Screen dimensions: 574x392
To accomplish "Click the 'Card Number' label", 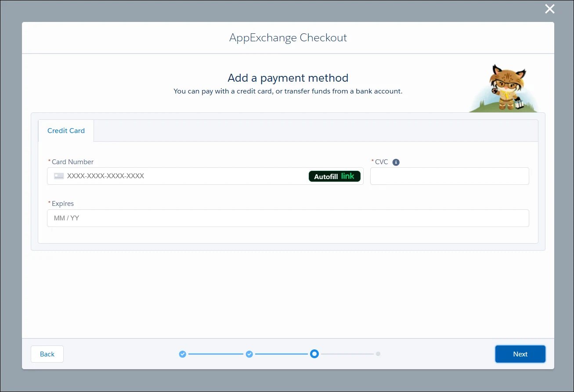I will click(x=72, y=162).
